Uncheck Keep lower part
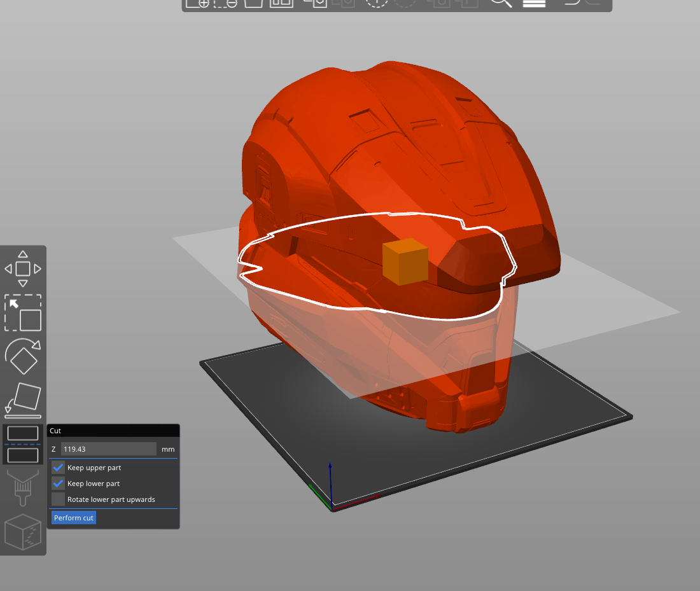700x591 pixels. pos(58,483)
